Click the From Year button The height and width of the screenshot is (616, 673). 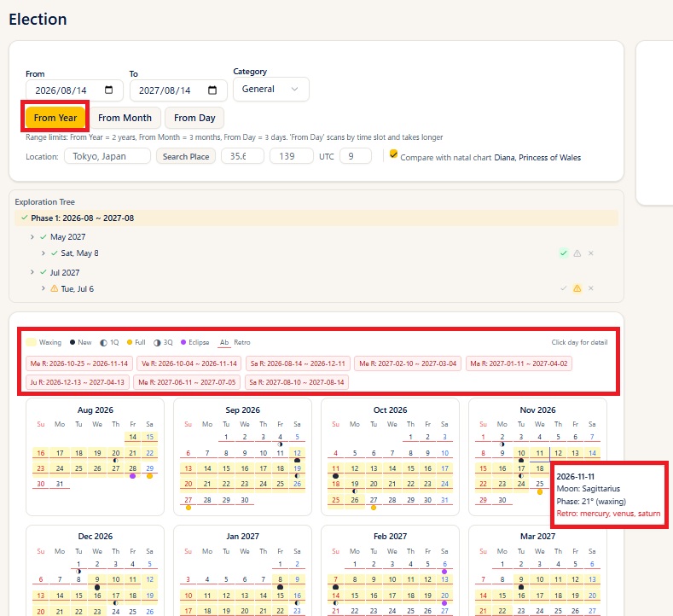[55, 118]
